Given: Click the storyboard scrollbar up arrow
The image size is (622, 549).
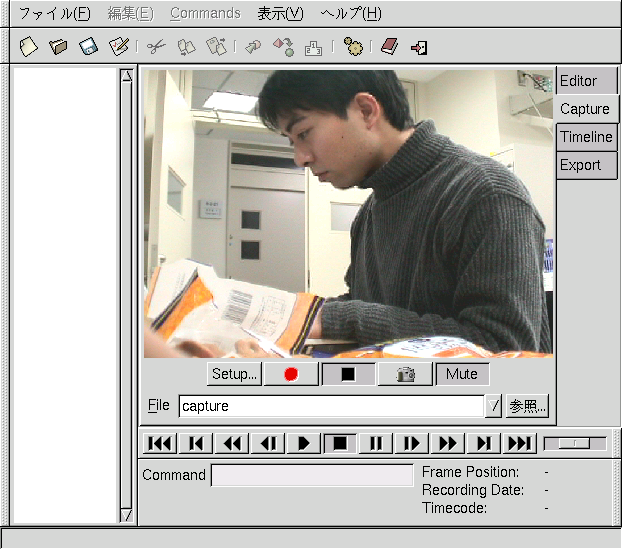Looking at the screenshot, I should [x=127, y=76].
